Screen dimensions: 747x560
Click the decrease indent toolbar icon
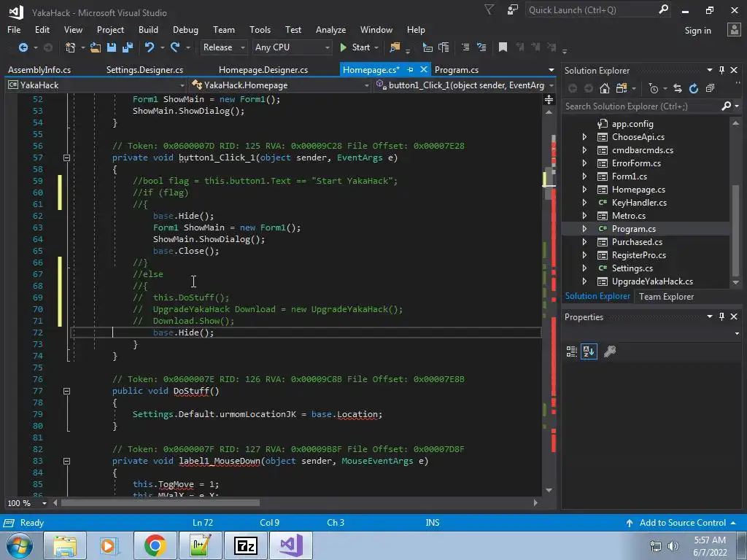(465, 47)
